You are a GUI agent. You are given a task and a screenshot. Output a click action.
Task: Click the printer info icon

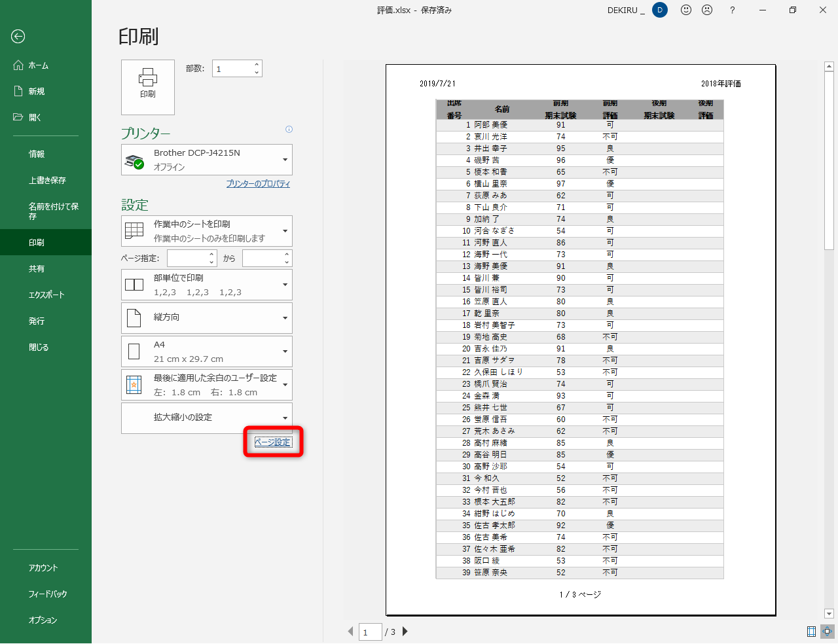click(x=289, y=130)
